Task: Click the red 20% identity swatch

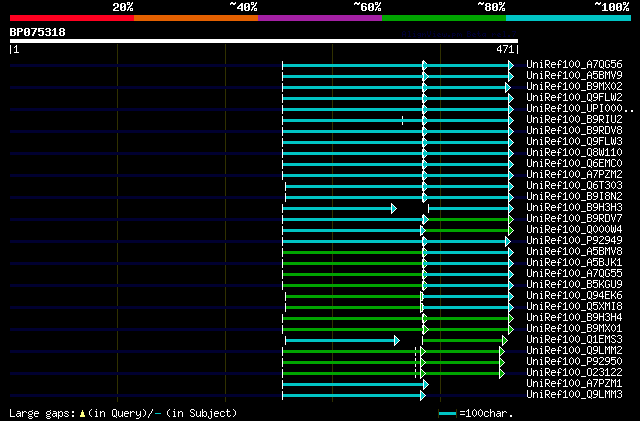Action: point(72,18)
